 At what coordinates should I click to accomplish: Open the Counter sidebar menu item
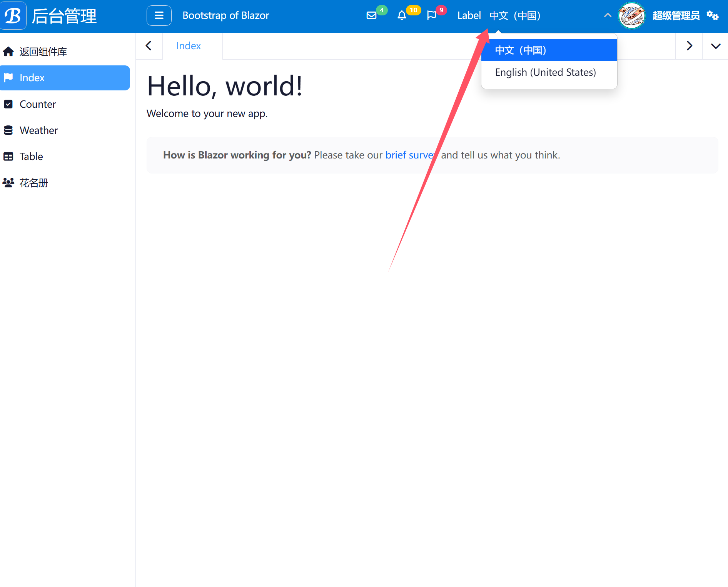pyautogui.click(x=65, y=104)
